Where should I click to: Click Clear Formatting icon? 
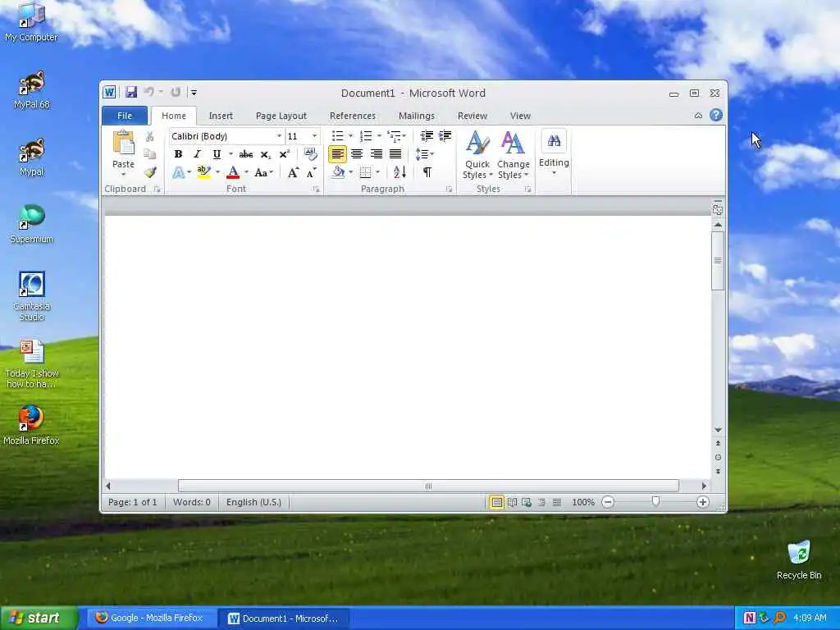[x=311, y=154]
